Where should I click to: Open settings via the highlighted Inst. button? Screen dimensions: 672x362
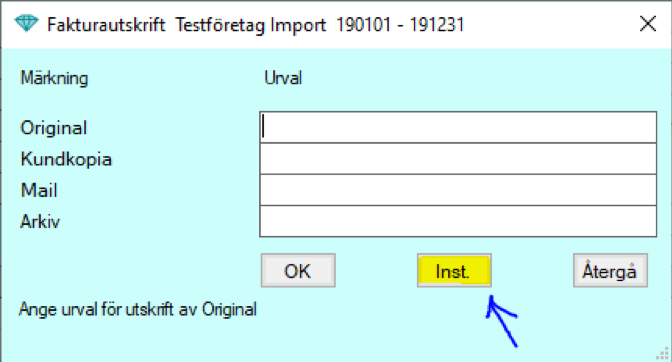pos(454,271)
